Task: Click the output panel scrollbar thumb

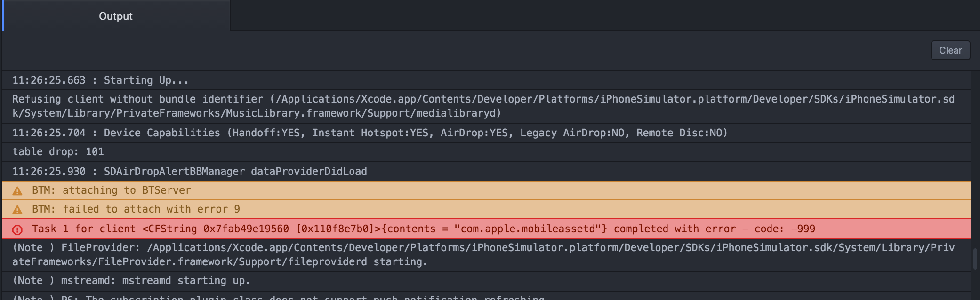Action: [x=975, y=259]
